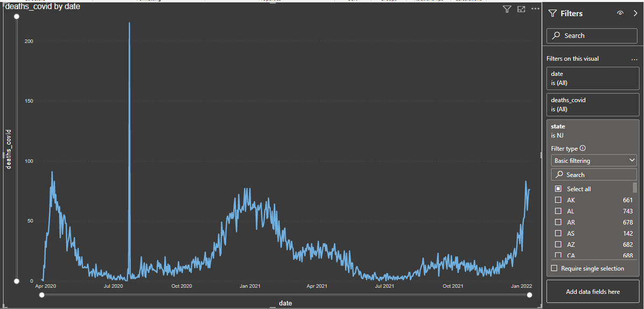
Task: Click the 661 count for AK
Action: coord(628,200)
